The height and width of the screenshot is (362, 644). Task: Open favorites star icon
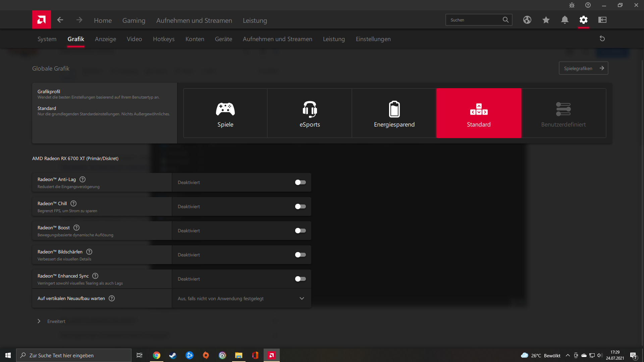[x=546, y=20]
